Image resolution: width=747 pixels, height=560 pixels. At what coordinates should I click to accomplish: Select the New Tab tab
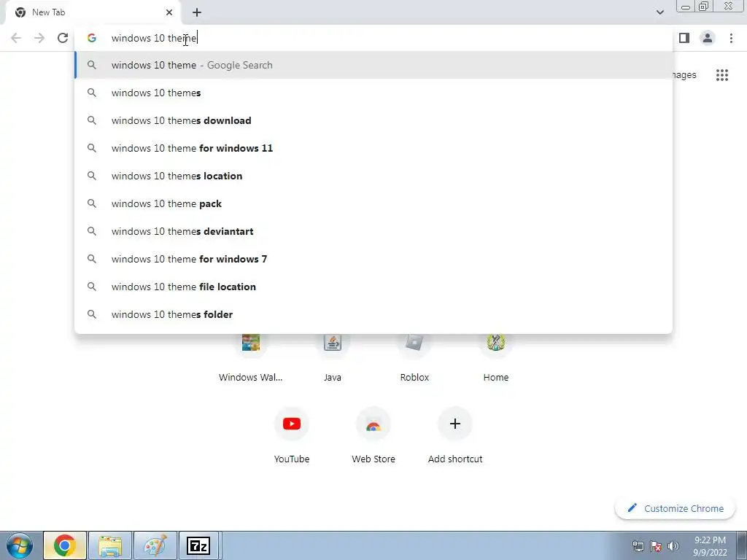(x=93, y=13)
